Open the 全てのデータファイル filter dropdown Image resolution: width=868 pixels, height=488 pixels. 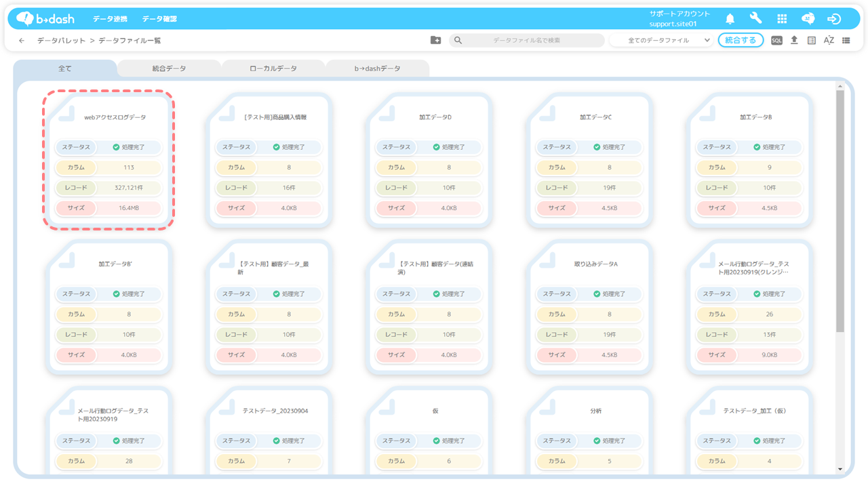661,41
